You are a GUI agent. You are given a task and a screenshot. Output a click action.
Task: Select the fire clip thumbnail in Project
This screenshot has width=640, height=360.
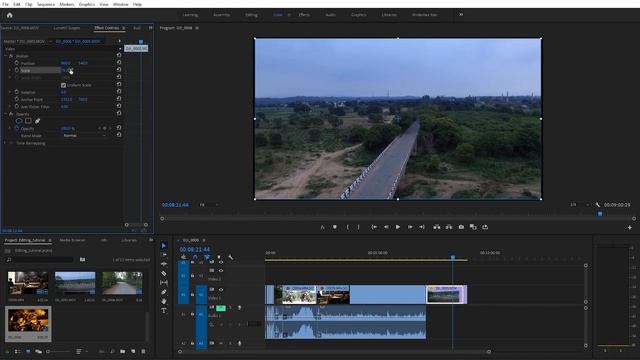28,320
